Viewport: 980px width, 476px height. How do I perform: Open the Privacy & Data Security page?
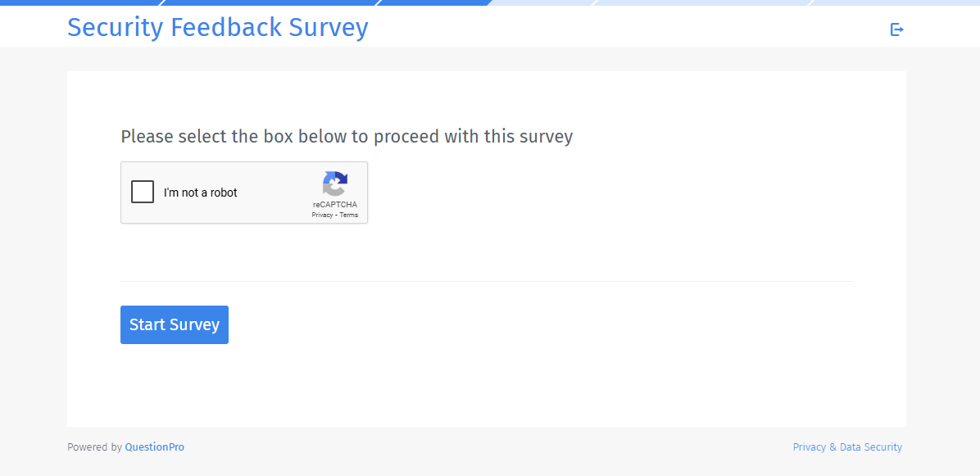coord(847,447)
